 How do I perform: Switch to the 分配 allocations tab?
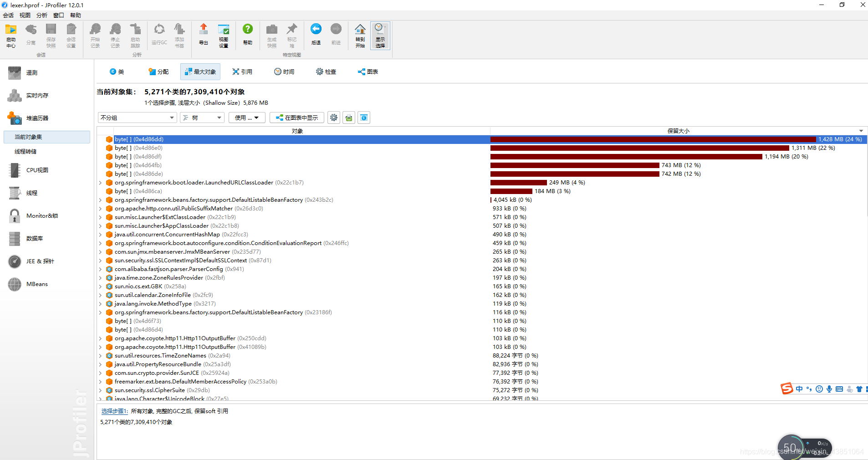[x=158, y=72]
